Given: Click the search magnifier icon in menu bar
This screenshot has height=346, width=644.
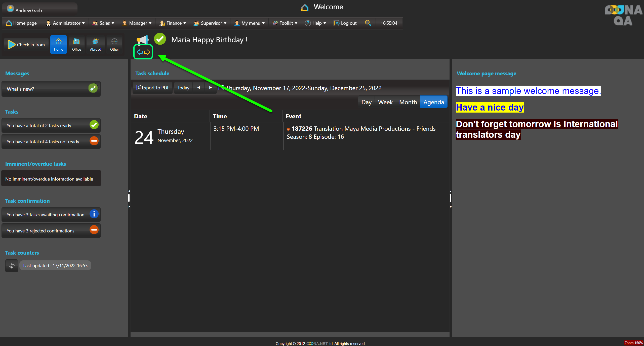Looking at the screenshot, I should 368,23.
